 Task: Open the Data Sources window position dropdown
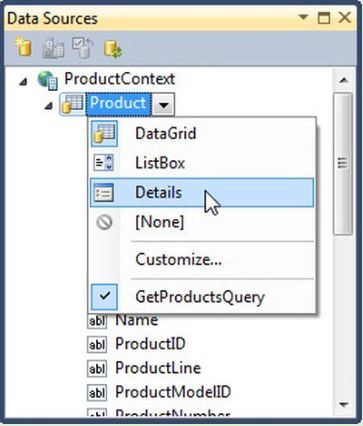coord(303,17)
